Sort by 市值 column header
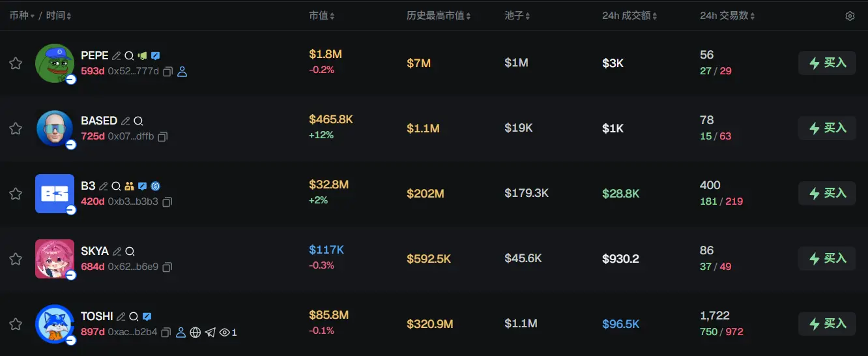 (323, 16)
